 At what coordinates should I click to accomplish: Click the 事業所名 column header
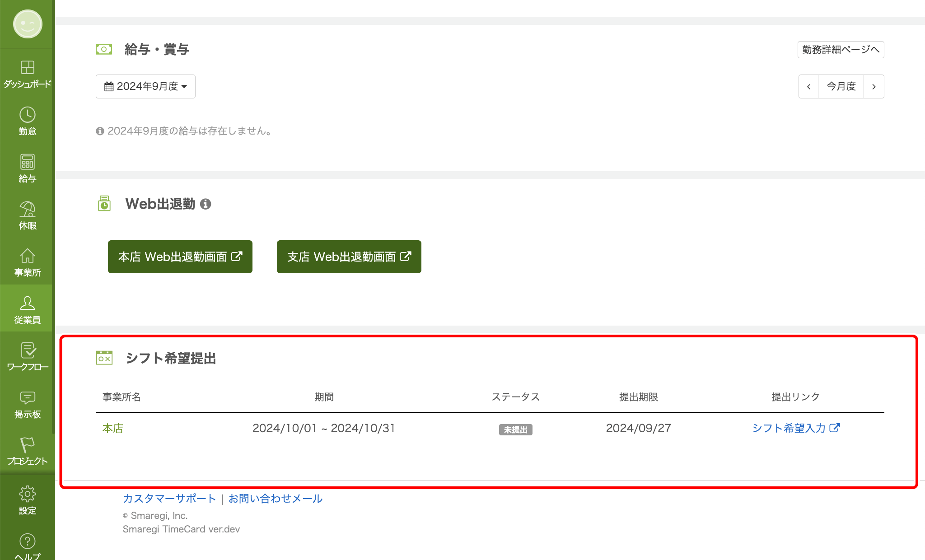pos(122,397)
